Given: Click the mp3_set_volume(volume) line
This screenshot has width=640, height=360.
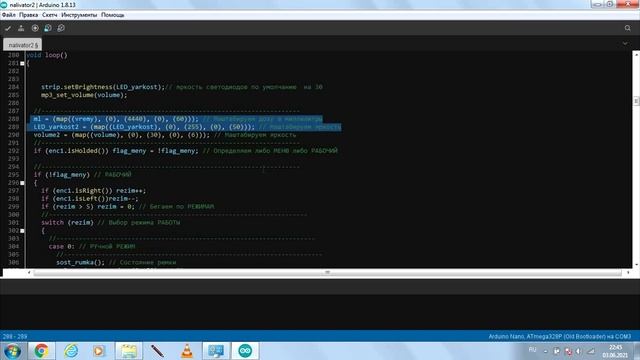Looking at the screenshot, I should 84,95.
